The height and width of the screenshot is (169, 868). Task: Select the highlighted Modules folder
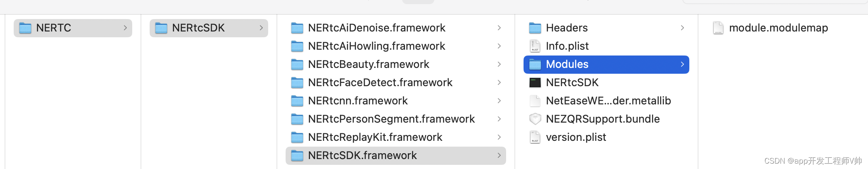click(606, 65)
